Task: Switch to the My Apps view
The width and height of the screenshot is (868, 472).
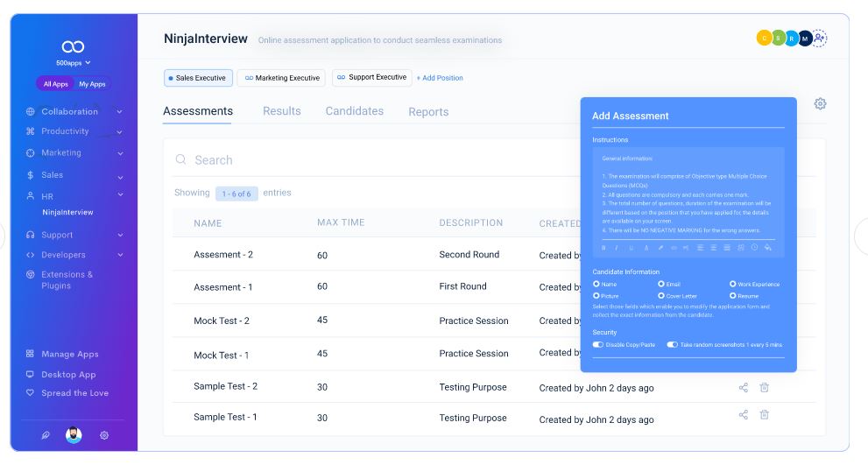Action: pos(92,84)
